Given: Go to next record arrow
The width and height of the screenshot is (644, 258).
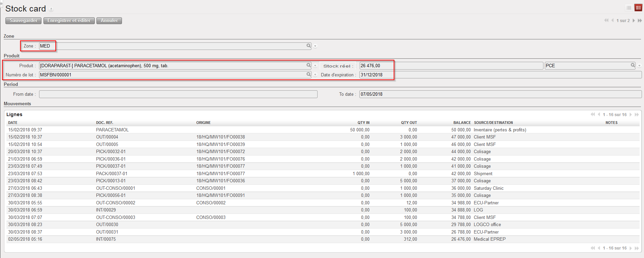Looking at the screenshot, I should click(634, 21).
